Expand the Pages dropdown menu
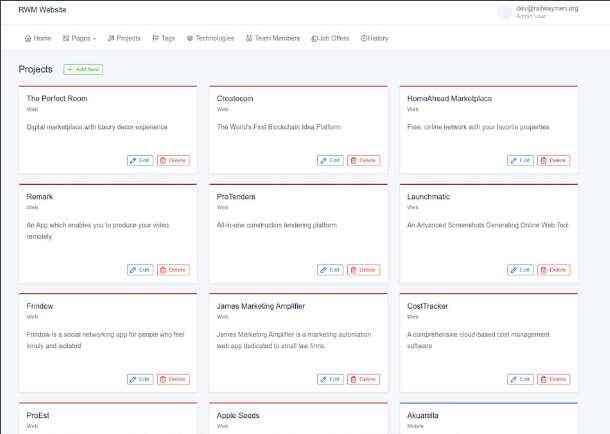 pyautogui.click(x=79, y=38)
